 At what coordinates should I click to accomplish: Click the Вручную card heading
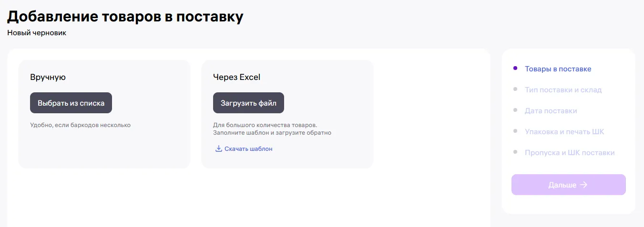coord(48,77)
